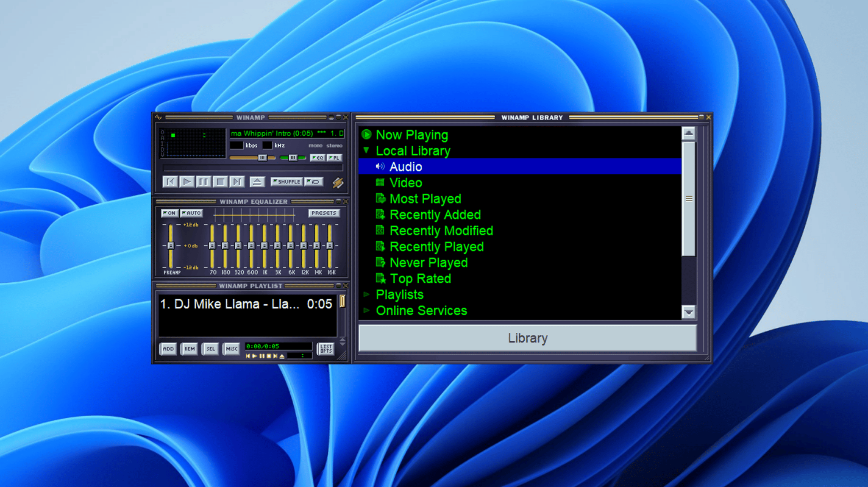Image resolution: width=868 pixels, height=487 pixels.
Task: Turn on the equalizer with the ON button
Action: pos(169,213)
